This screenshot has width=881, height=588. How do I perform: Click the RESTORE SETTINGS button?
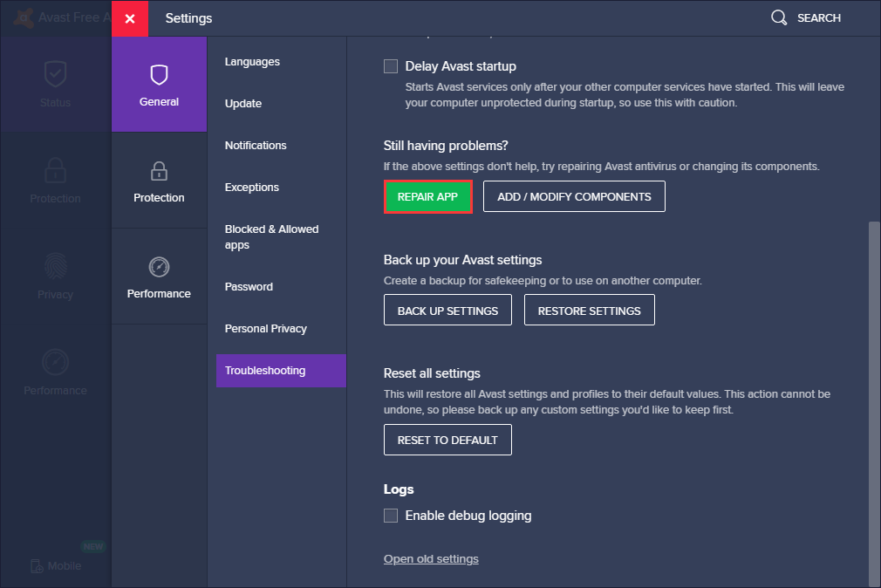click(x=590, y=311)
